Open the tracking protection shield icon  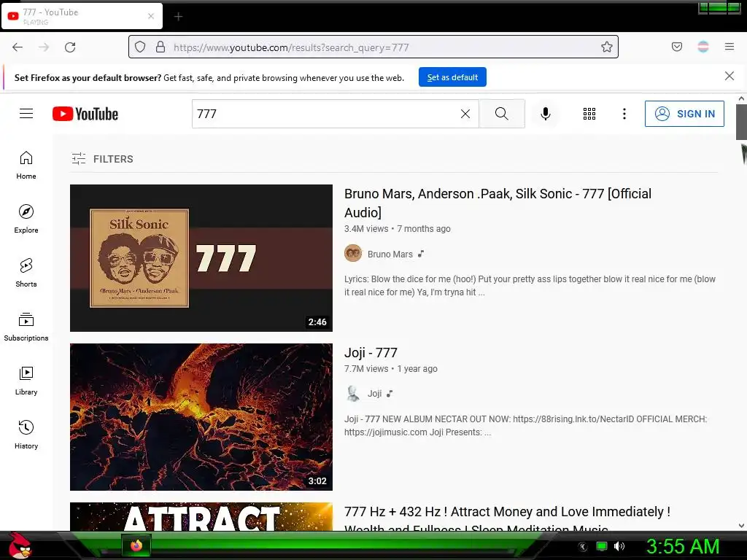pos(139,47)
